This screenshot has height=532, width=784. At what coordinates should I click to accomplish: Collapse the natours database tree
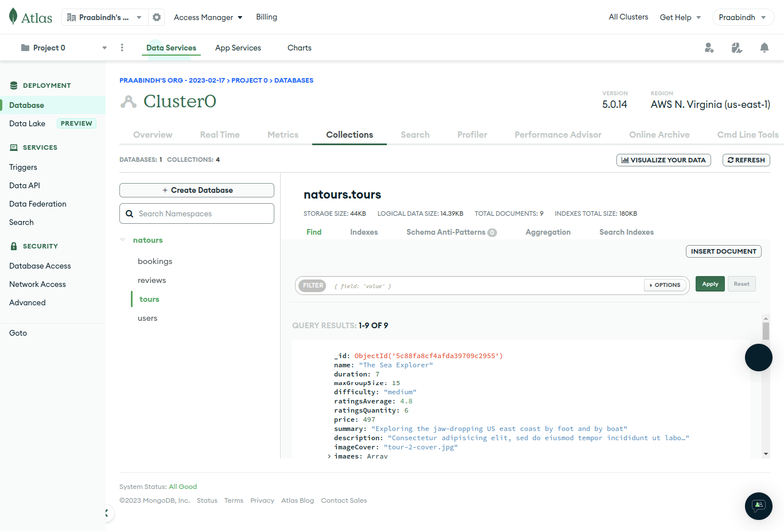click(122, 240)
